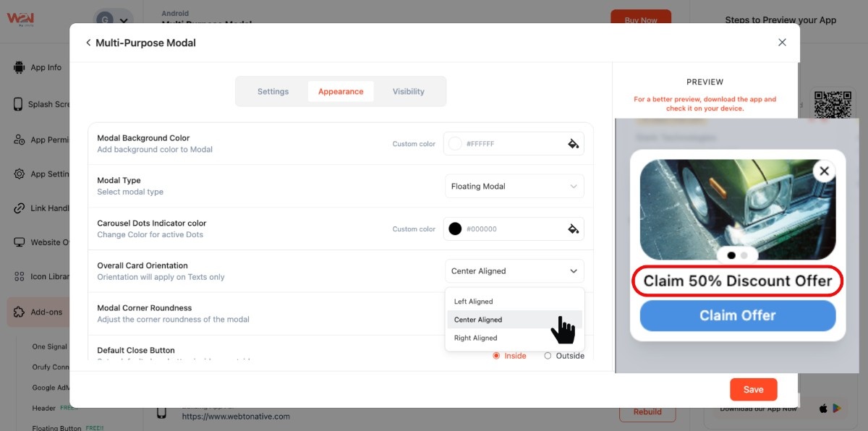The width and height of the screenshot is (868, 431).
Task: Click paint bucket for Modal Background Color
Action: [573, 144]
